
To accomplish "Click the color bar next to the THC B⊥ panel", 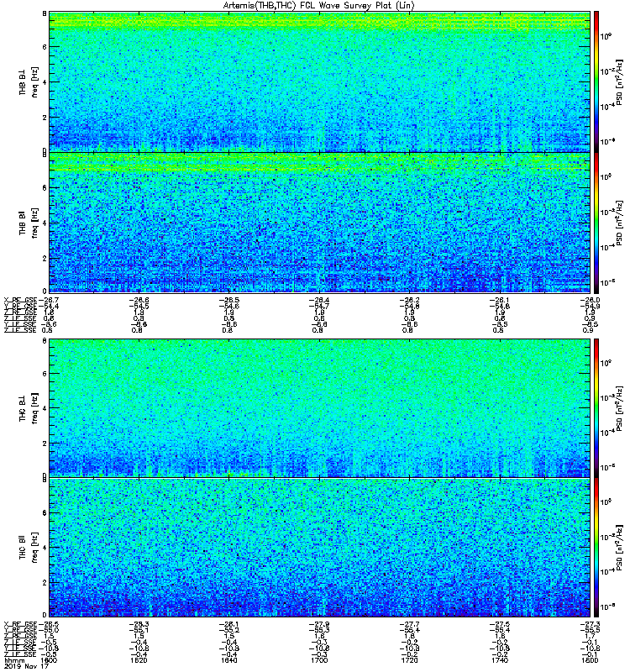I will [x=596, y=408].
